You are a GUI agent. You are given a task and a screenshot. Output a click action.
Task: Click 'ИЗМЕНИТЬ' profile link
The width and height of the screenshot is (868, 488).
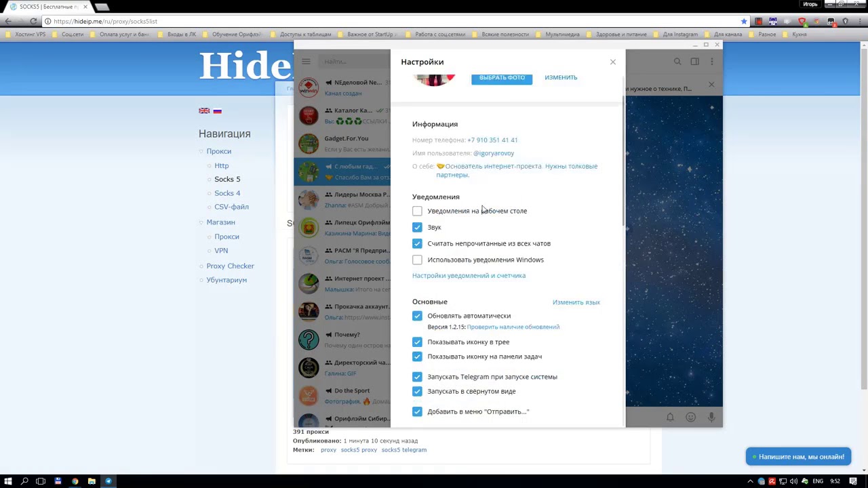point(561,77)
